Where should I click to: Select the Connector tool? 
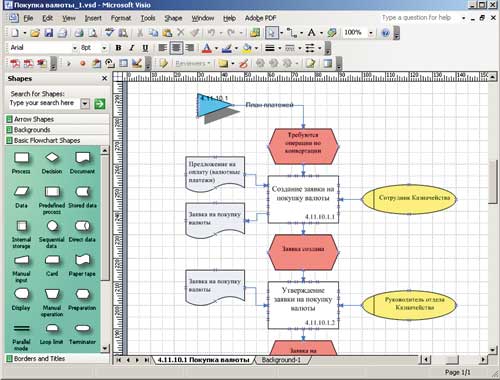[x=292, y=33]
